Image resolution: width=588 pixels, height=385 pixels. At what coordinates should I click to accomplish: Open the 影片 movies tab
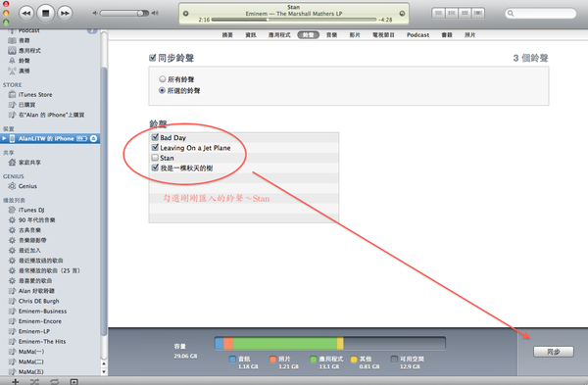tap(355, 35)
